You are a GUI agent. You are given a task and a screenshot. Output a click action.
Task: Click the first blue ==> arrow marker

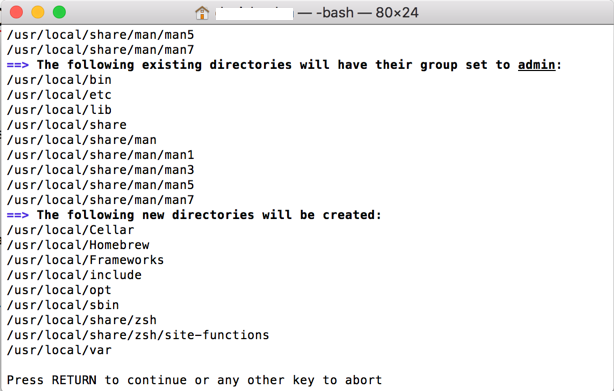[x=18, y=65]
